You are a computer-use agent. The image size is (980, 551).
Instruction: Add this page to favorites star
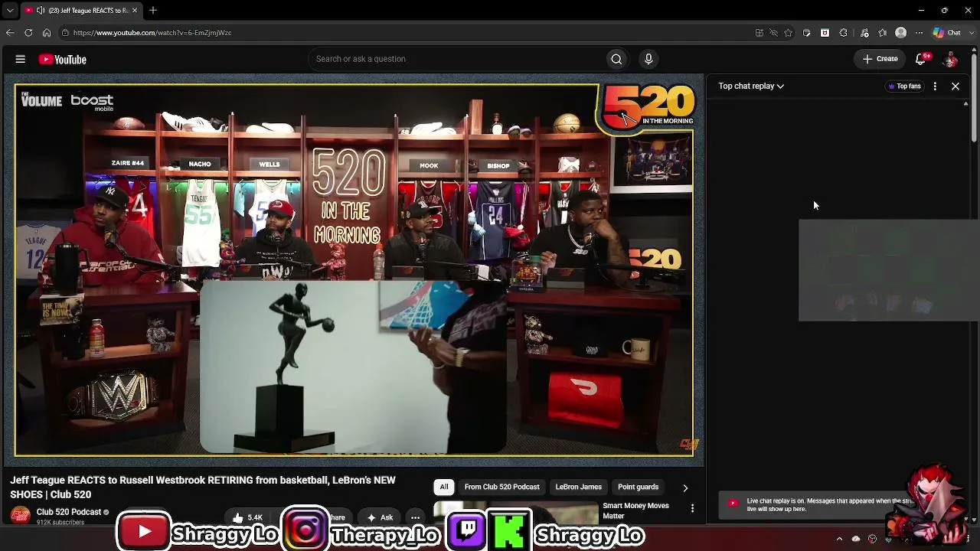click(788, 33)
